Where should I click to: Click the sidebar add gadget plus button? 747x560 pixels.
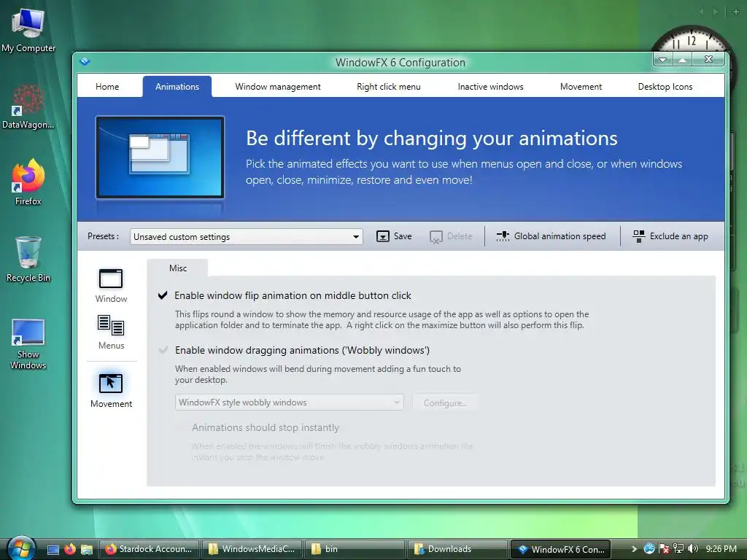point(736,12)
